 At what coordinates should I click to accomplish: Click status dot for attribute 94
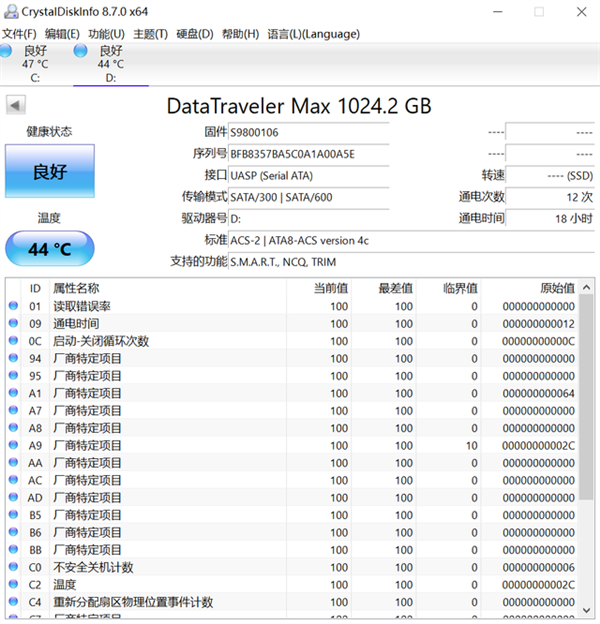pyautogui.click(x=14, y=358)
